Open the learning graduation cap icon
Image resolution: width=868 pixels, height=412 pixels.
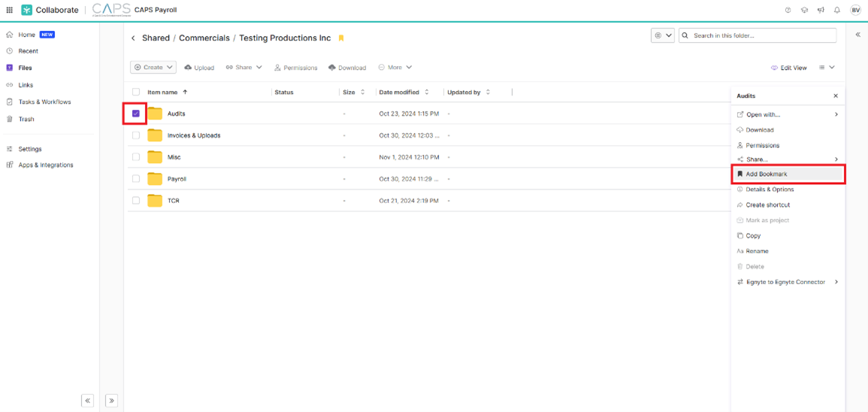point(804,10)
